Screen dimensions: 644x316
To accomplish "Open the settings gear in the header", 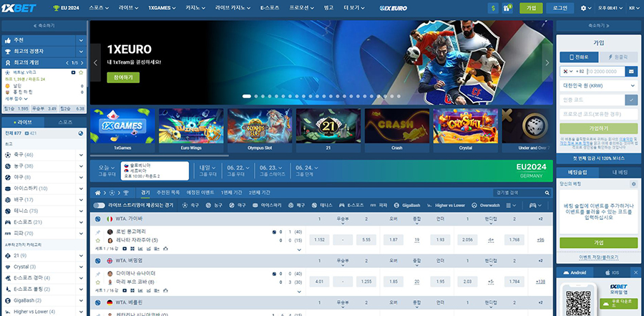I will (584, 8).
